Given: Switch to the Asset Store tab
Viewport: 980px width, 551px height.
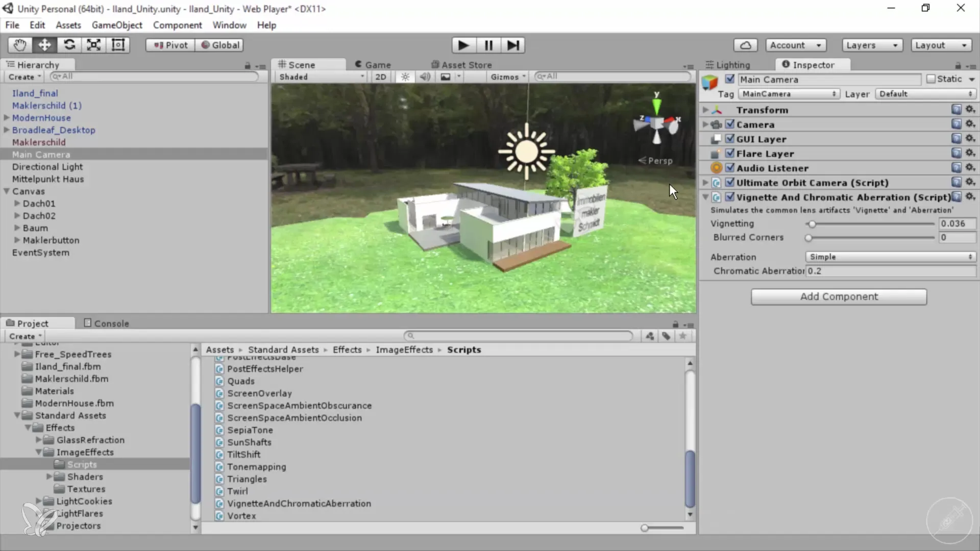Looking at the screenshot, I should 462,65.
